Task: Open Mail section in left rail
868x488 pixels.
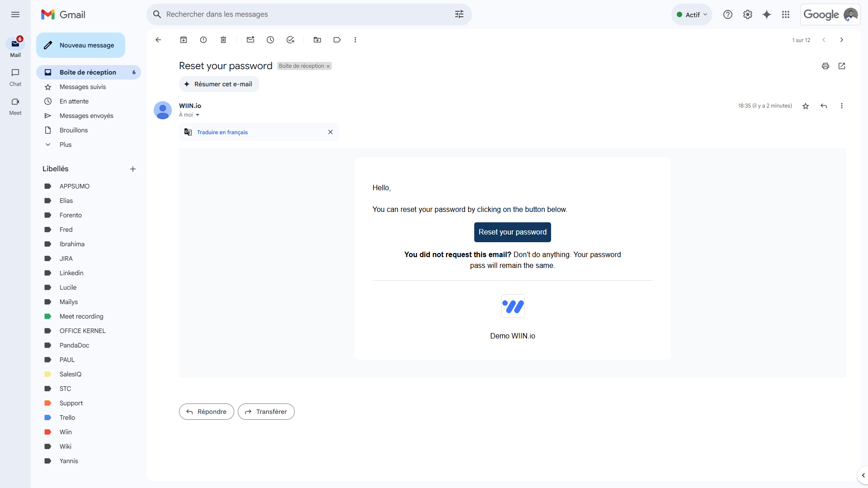Action: click(x=15, y=48)
